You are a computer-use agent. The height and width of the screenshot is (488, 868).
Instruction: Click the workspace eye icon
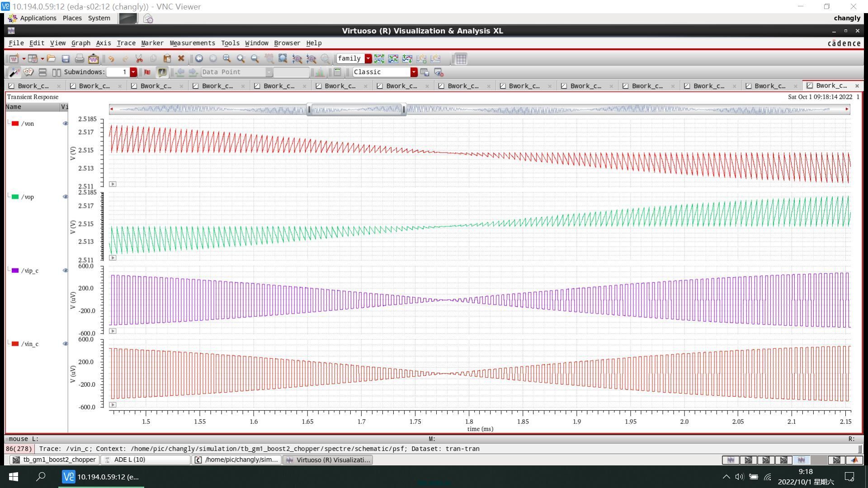tap(439, 72)
